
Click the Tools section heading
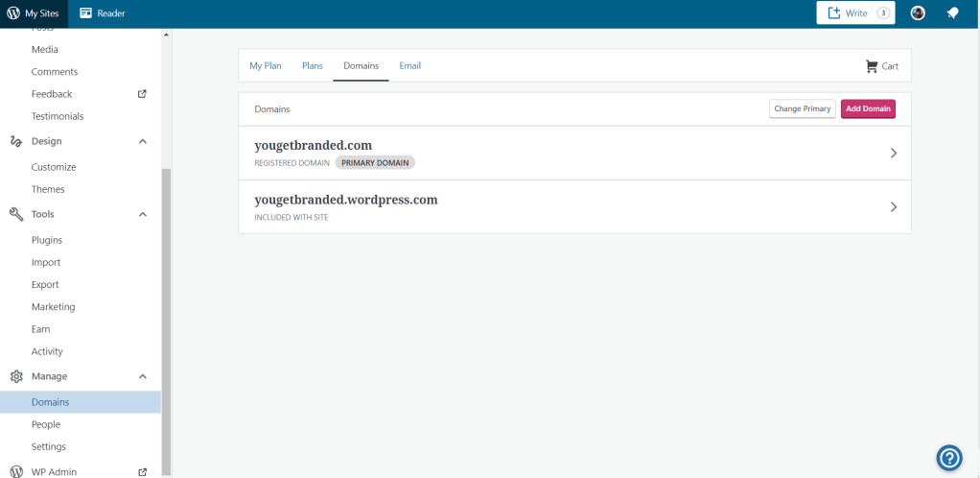click(43, 214)
